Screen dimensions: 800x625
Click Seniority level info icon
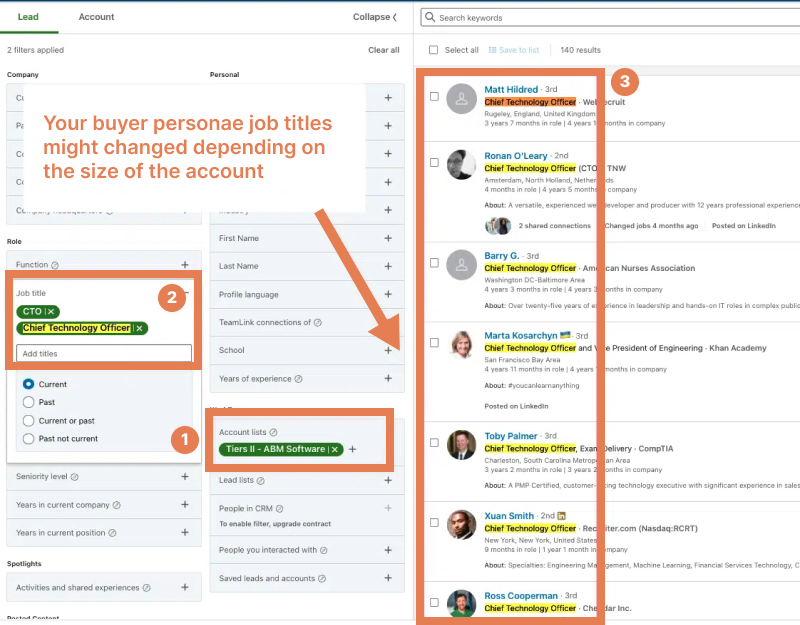click(74, 477)
